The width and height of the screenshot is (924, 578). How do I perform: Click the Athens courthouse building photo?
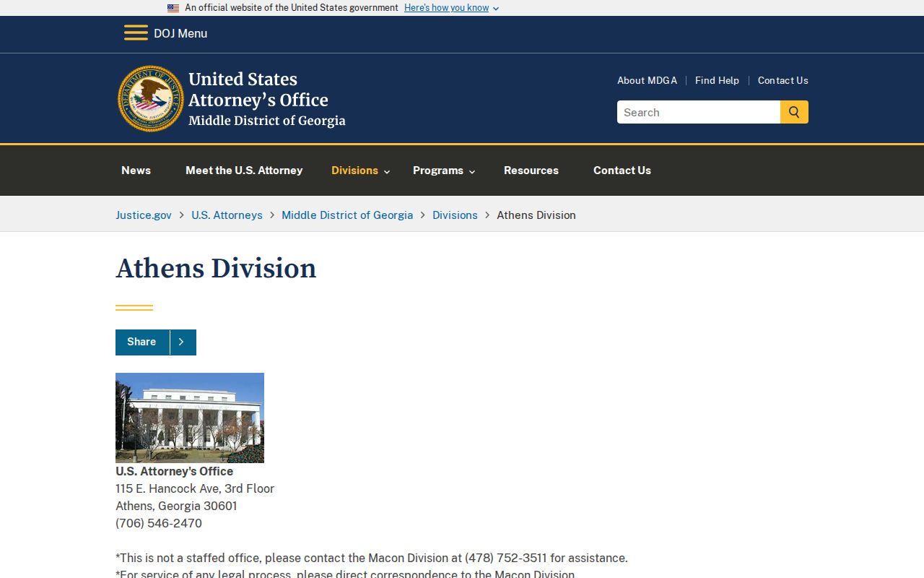pos(190,418)
